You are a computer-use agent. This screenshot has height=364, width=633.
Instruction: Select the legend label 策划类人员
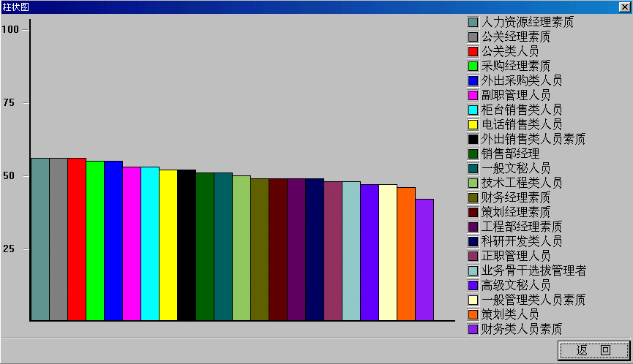click(x=510, y=314)
